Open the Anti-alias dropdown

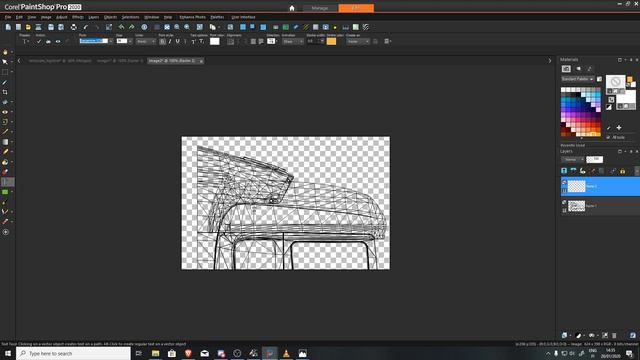293,41
